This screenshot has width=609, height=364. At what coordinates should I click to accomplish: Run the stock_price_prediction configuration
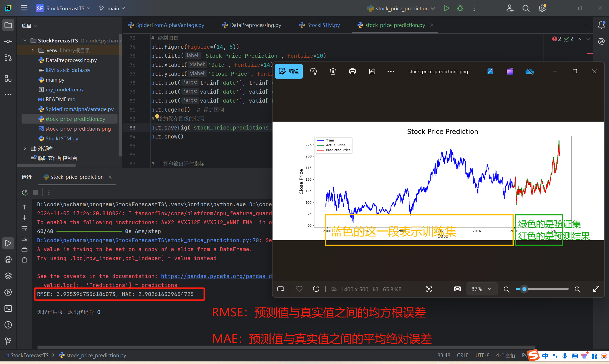(446, 8)
